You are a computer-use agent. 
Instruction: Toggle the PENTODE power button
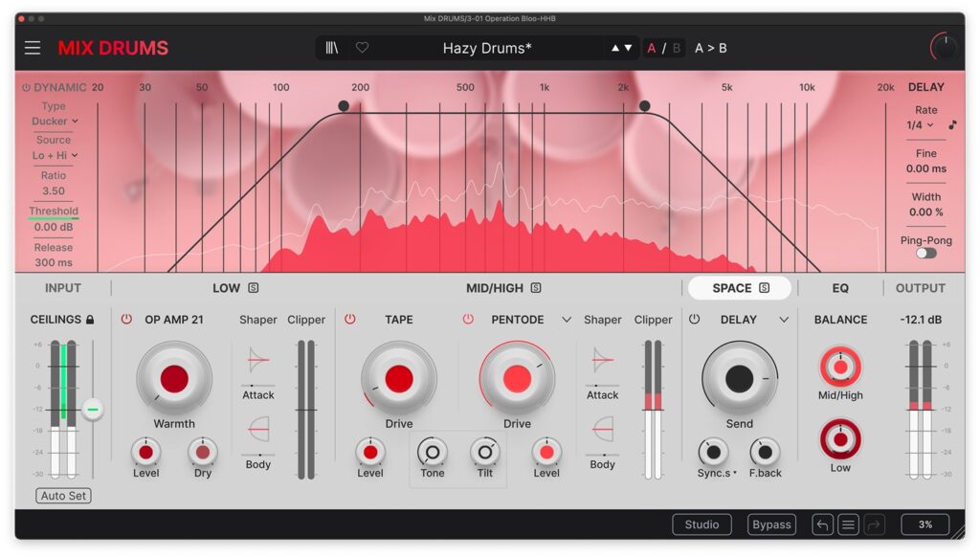468,319
